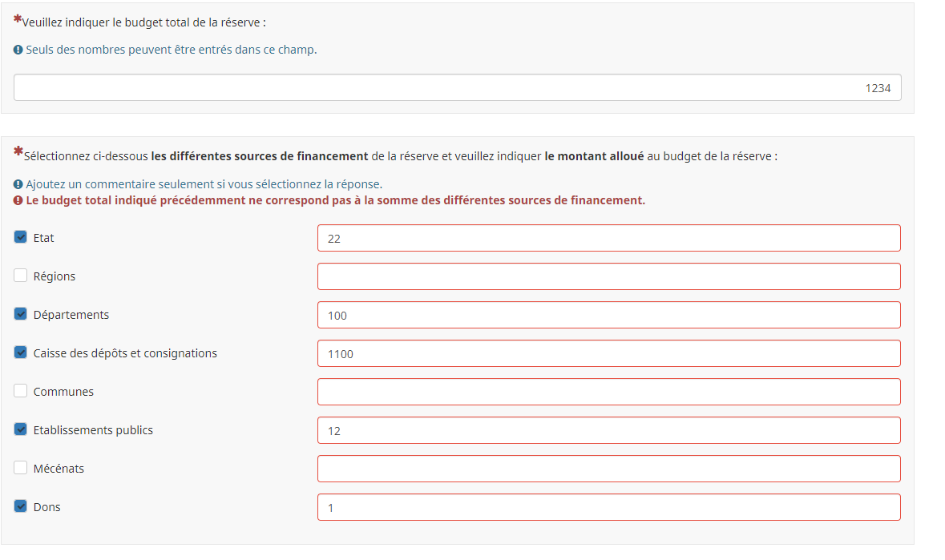
Task: Click the info icon before comment hint
Action: (x=18, y=184)
